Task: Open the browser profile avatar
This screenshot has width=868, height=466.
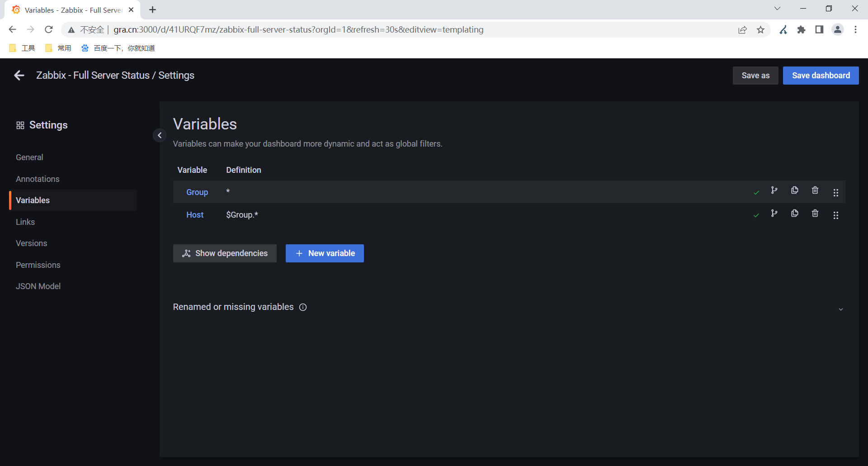Action: 838,30
